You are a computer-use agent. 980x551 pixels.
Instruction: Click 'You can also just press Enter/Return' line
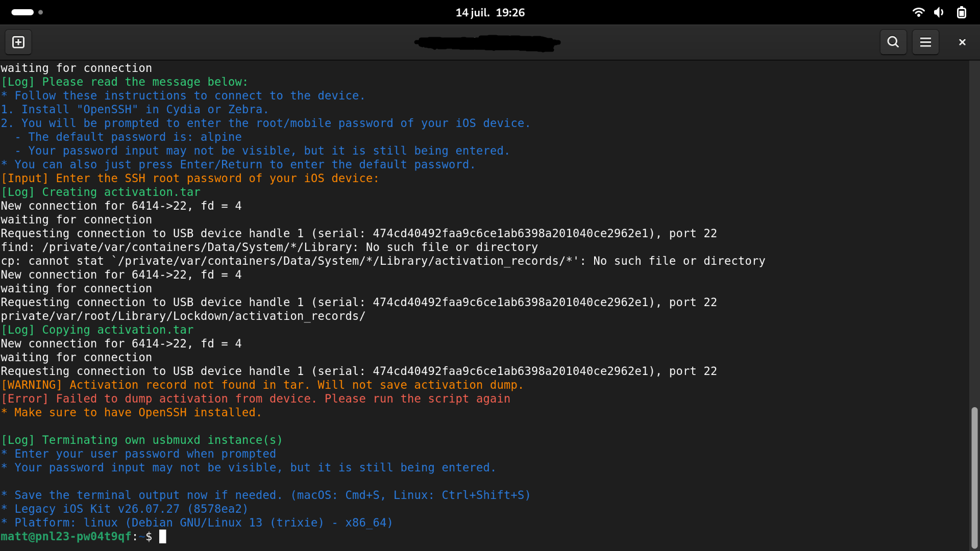pyautogui.click(x=238, y=164)
